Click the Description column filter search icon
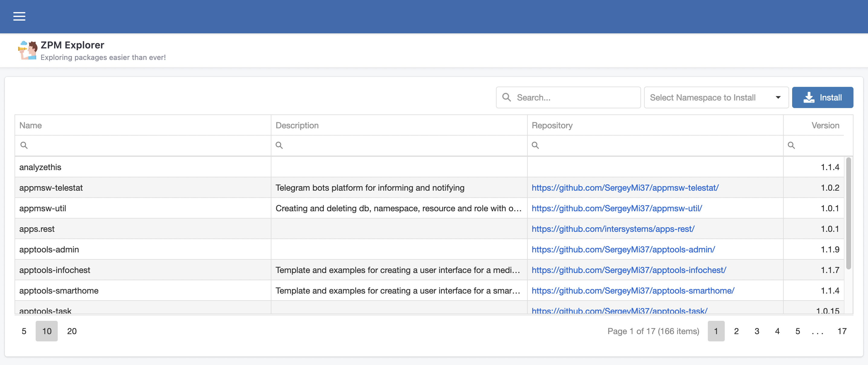The image size is (868, 365). [x=279, y=145]
